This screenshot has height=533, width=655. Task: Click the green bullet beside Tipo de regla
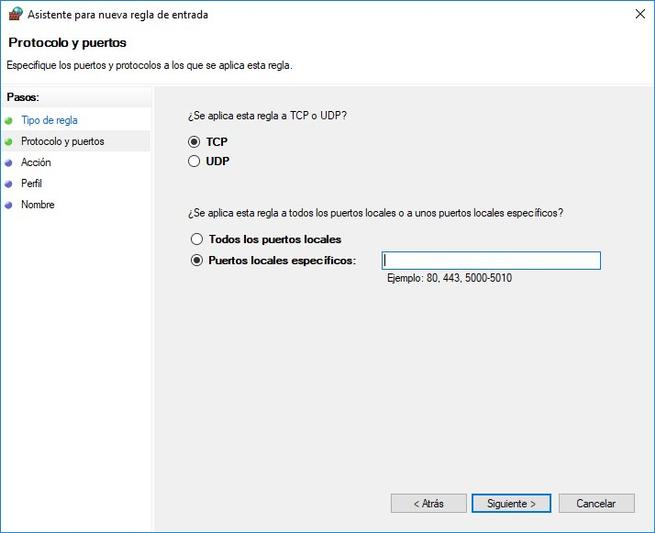(9, 120)
